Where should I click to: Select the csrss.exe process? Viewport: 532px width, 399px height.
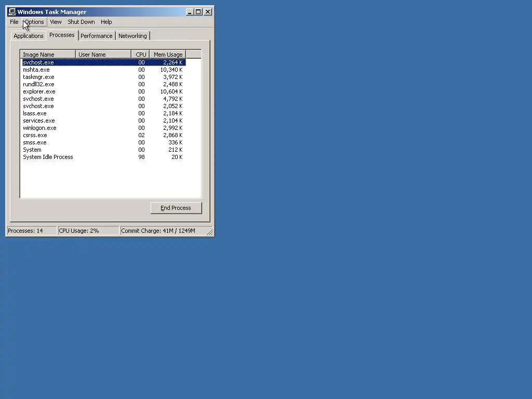(104, 135)
